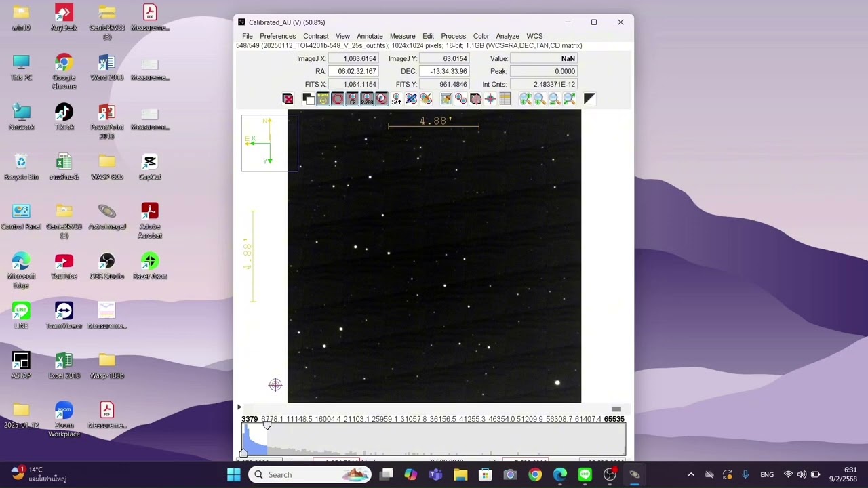Open the WASP 80b desktop folder
Screen dimensions: 868x488
click(106, 167)
